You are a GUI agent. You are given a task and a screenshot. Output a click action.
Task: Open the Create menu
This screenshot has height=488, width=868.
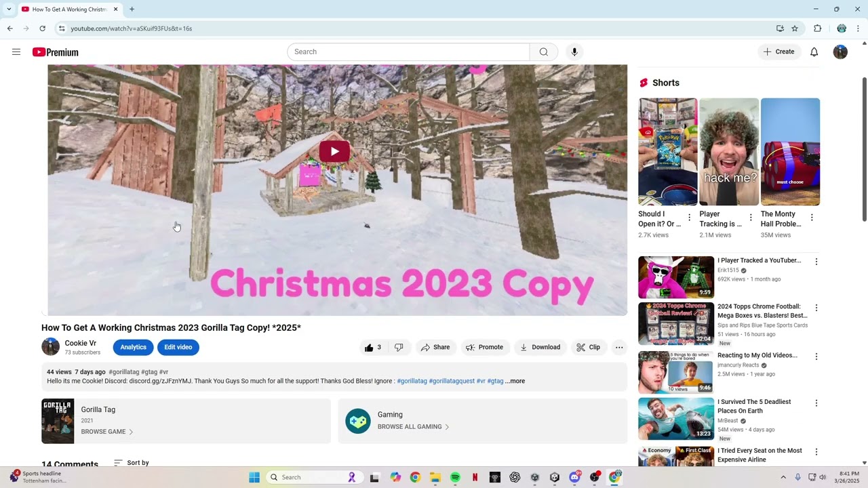tap(778, 52)
